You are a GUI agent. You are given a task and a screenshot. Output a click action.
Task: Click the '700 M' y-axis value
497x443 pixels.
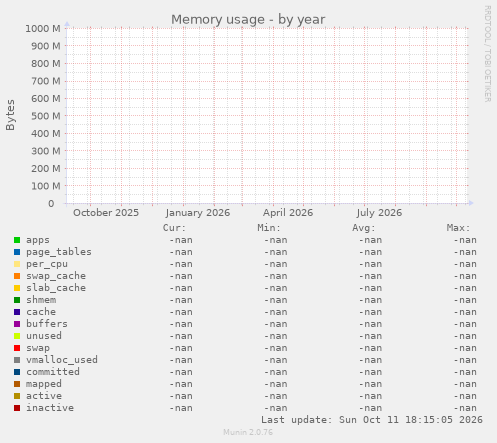[x=46, y=81]
